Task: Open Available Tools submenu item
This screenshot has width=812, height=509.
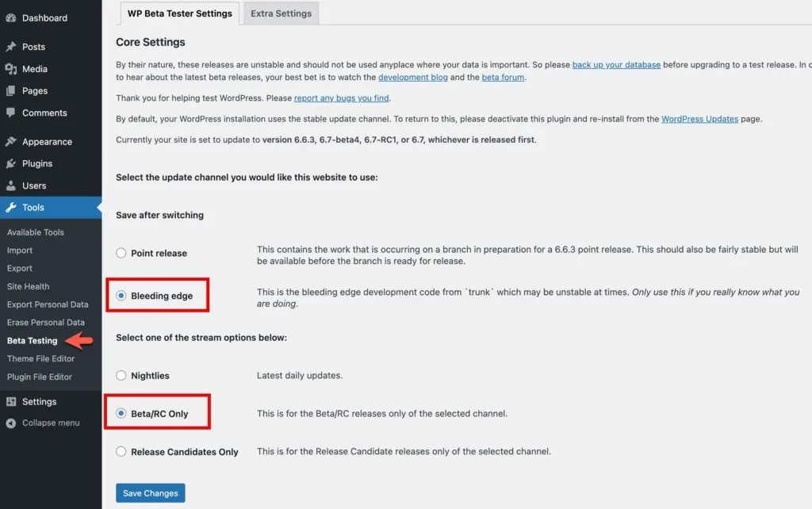Action: coord(36,232)
